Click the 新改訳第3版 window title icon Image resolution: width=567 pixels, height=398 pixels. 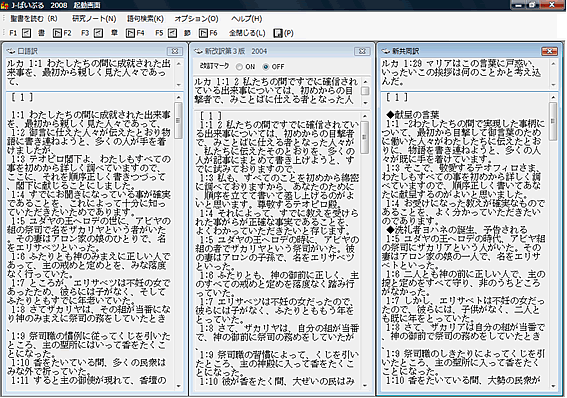coord(198,51)
